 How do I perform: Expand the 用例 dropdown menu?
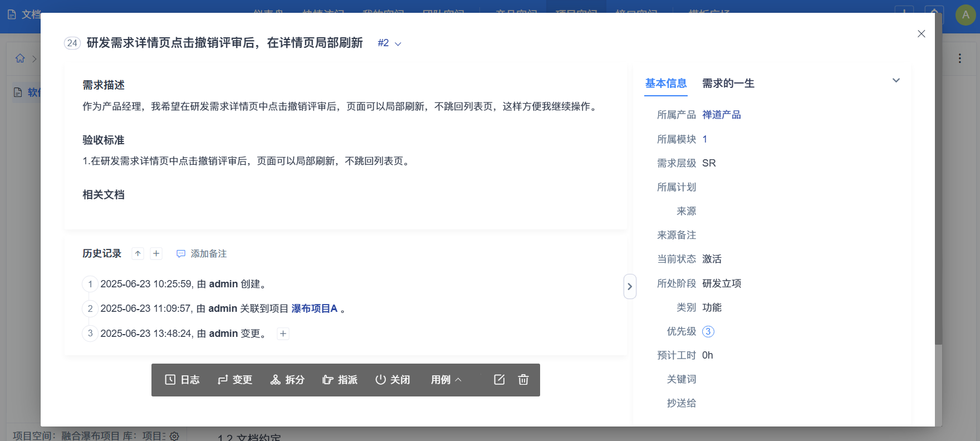(x=446, y=380)
